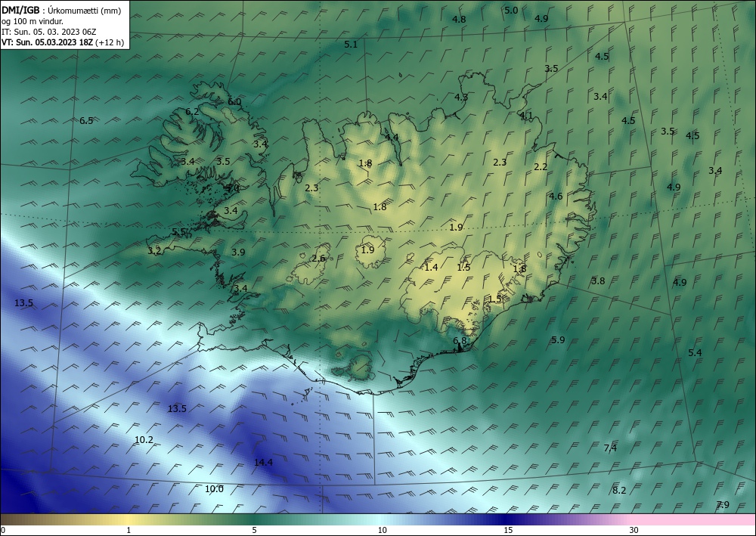This screenshot has height=536, width=756.
Task: Click the 1 mark on the colour scale
Action: click(129, 530)
